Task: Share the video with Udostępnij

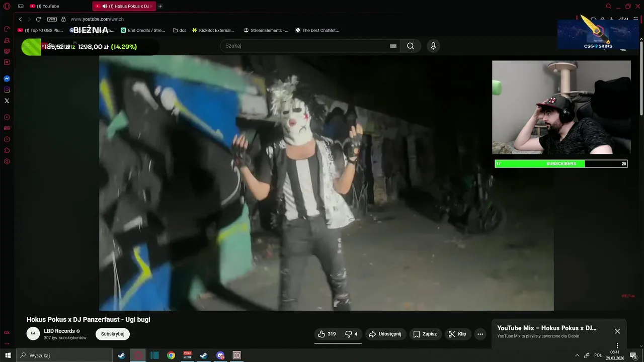Action: click(385, 334)
